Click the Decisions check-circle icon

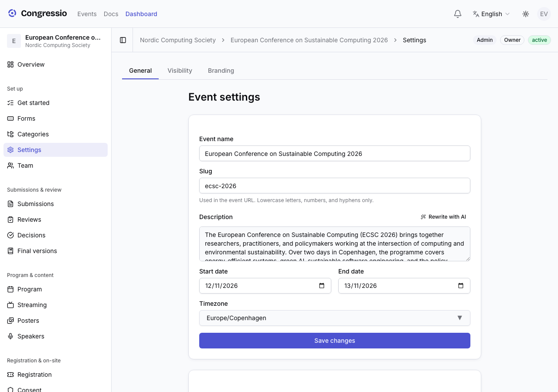pyautogui.click(x=10, y=235)
